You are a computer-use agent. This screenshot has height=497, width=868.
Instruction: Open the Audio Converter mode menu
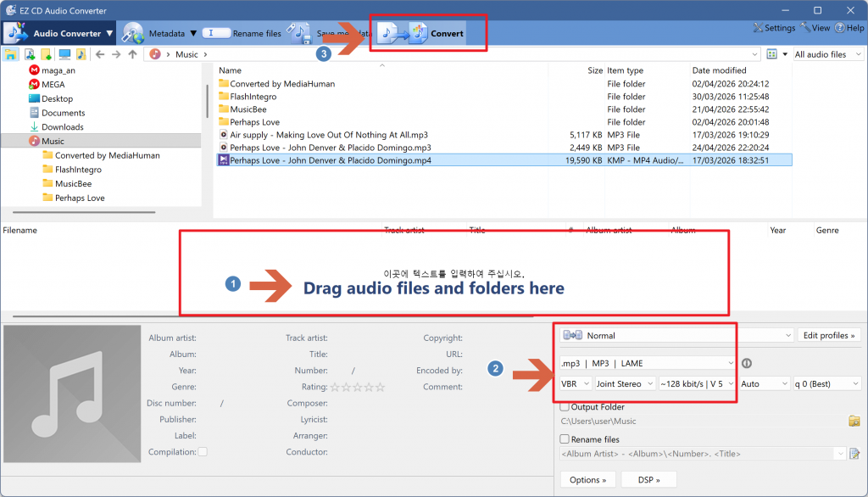click(59, 33)
